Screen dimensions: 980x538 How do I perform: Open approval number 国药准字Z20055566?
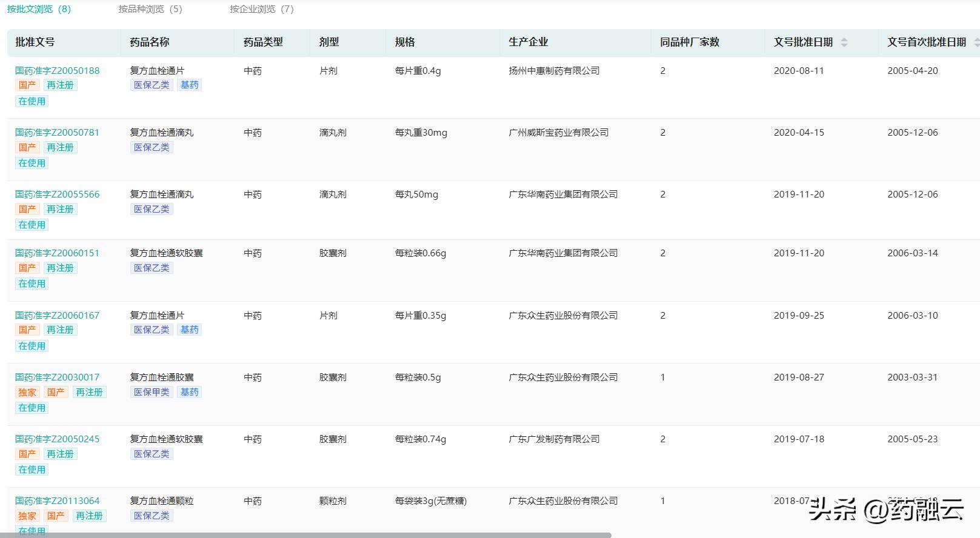[x=58, y=194]
